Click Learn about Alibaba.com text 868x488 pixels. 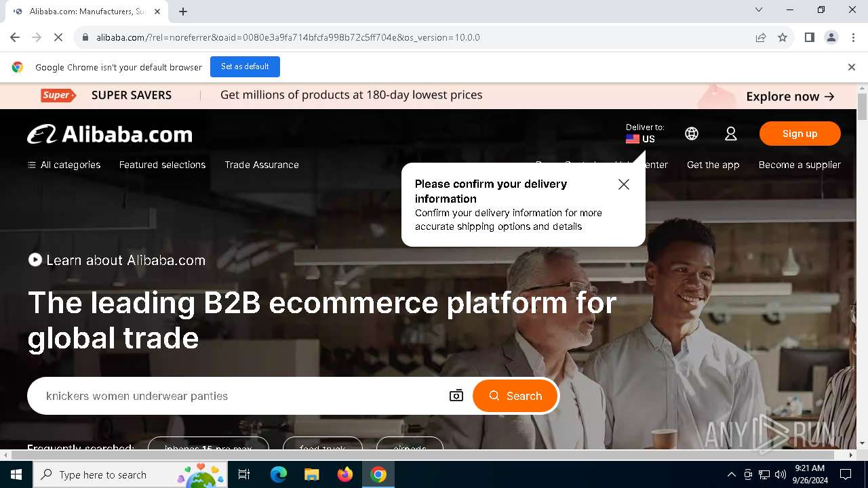point(125,260)
